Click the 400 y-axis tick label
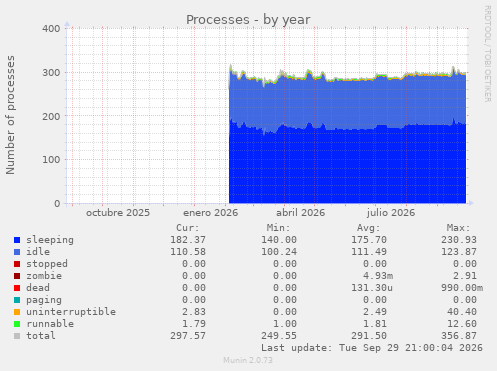The image size is (497, 371). tap(51, 29)
